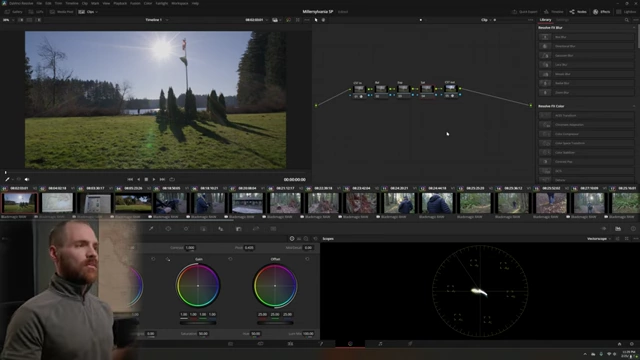
Task: Toggle loop playback
Action: (172, 179)
